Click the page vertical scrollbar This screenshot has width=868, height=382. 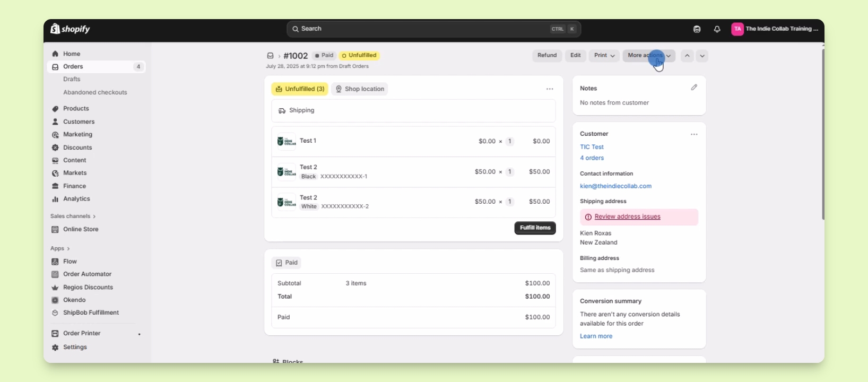[823, 134]
